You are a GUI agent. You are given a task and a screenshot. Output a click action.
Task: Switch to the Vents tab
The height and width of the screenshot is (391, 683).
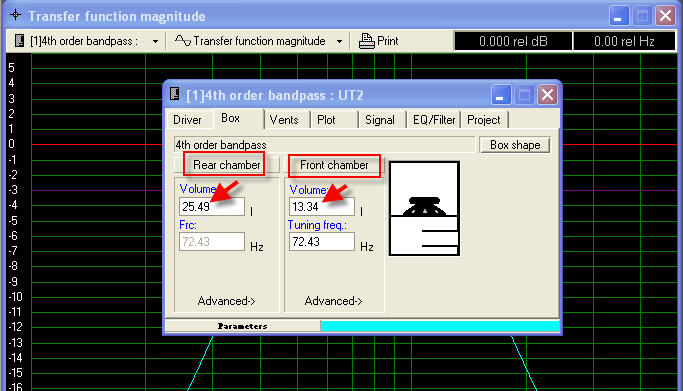[284, 120]
